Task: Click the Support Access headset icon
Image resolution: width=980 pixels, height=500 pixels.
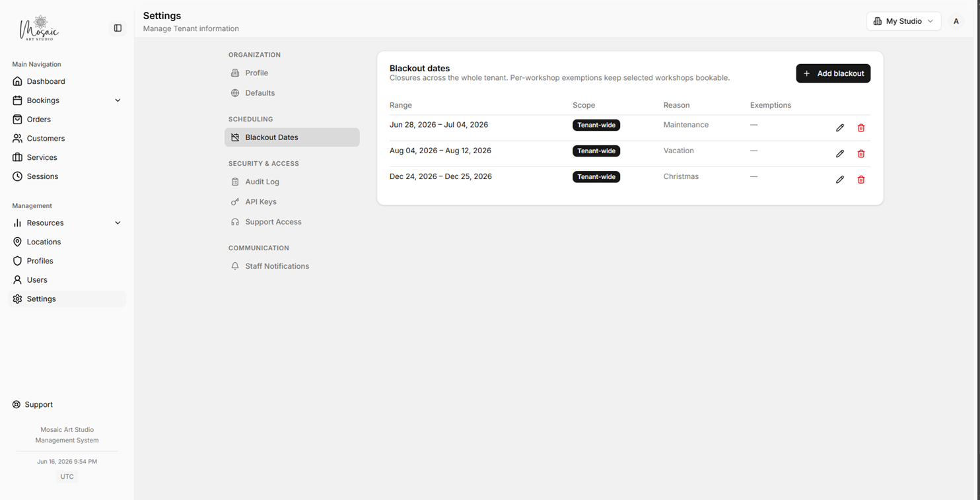Action: pos(235,222)
